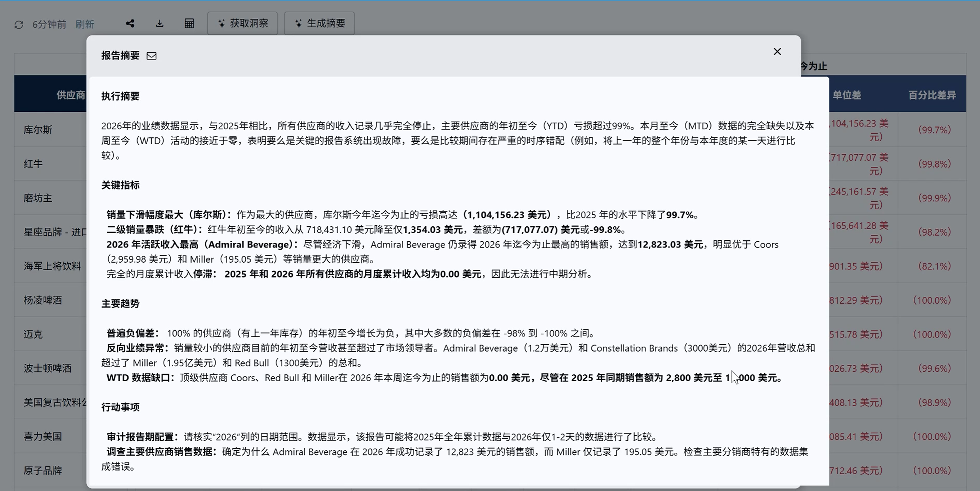The height and width of the screenshot is (491, 980).
Task: Click the 关键指标 heading in summary
Action: (x=120, y=185)
